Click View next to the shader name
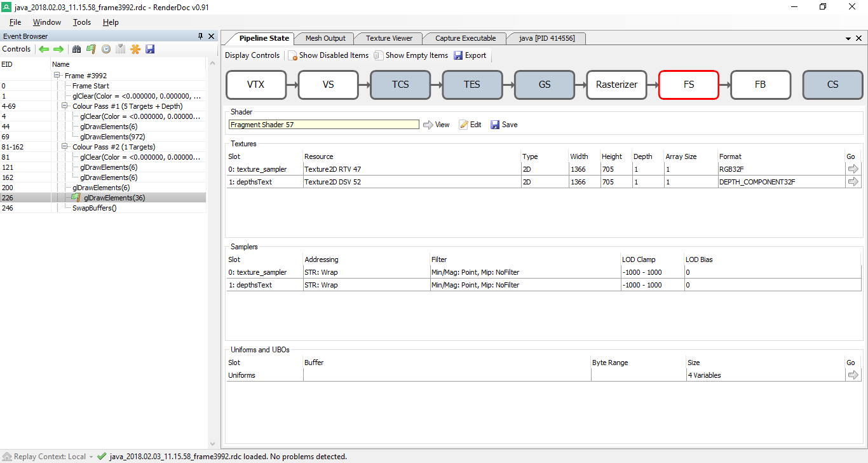 click(437, 125)
